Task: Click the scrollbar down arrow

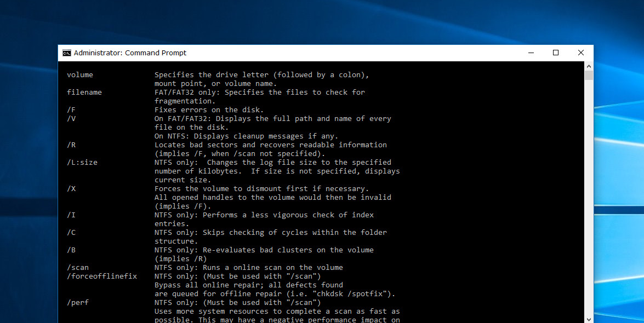Action: (589, 319)
